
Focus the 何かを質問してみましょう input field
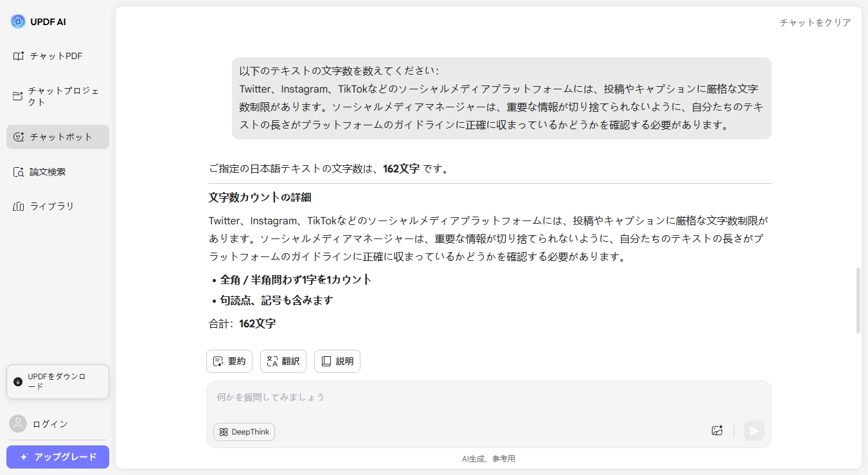pos(488,397)
